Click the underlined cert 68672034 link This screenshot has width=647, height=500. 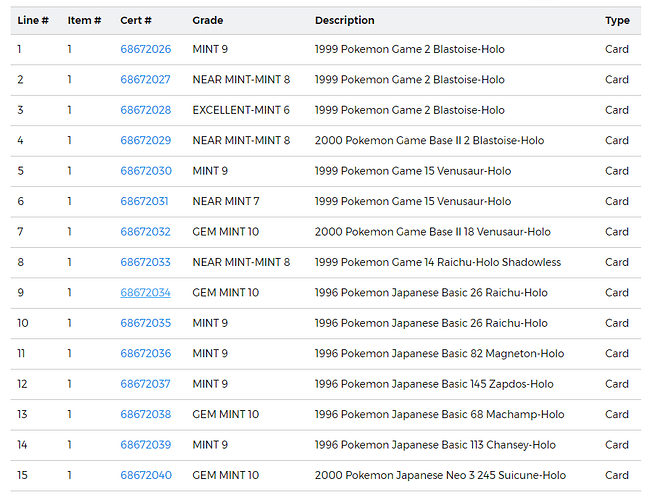[x=145, y=293]
